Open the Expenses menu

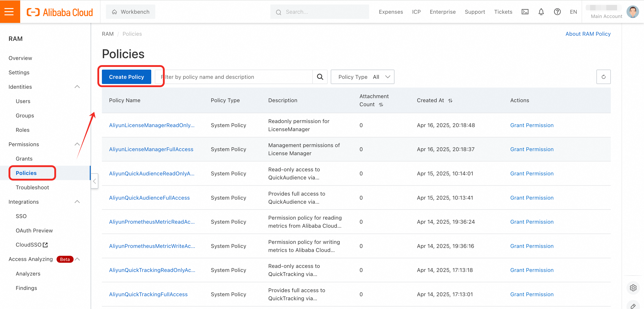coord(391,12)
